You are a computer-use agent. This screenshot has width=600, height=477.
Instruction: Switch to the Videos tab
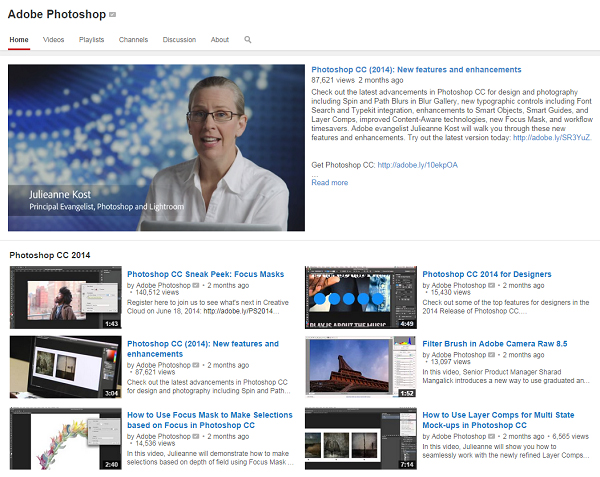pyautogui.click(x=54, y=40)
